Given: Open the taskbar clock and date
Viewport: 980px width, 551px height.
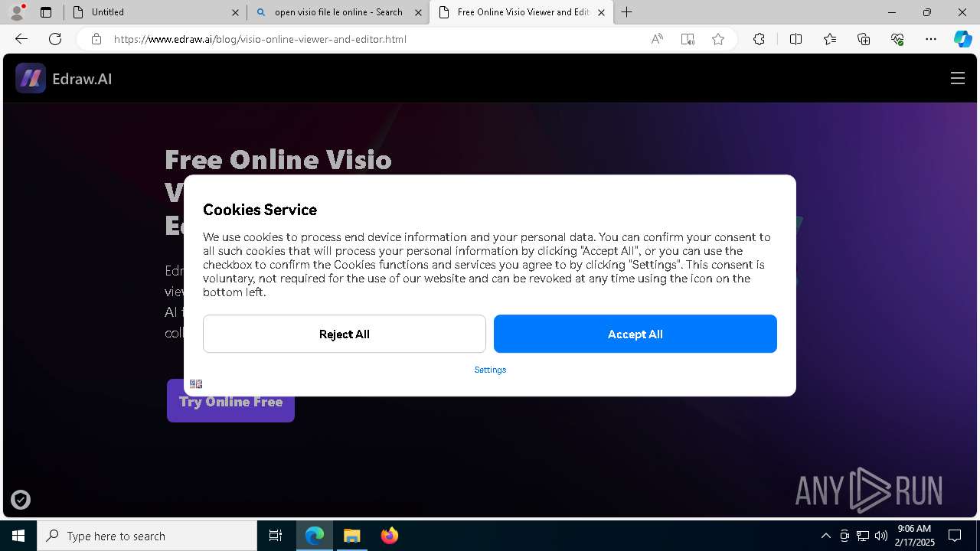Looking at the screenshot, I should 916,536.
